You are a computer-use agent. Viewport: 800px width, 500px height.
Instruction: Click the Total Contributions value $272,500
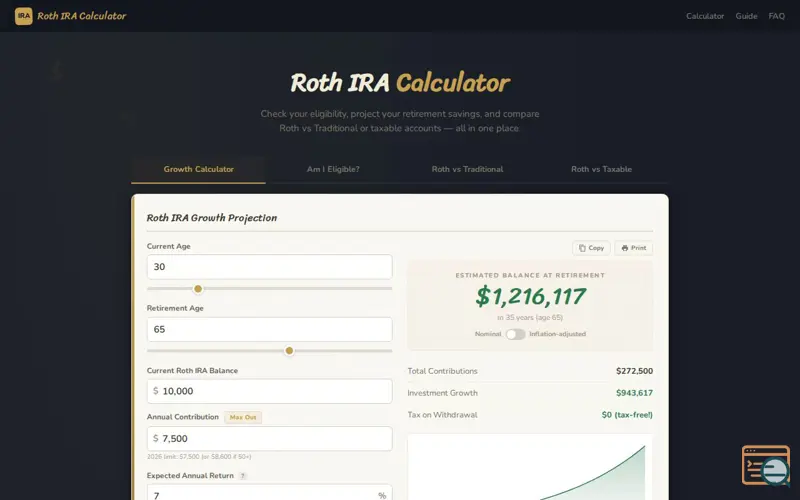pos(634,371)
